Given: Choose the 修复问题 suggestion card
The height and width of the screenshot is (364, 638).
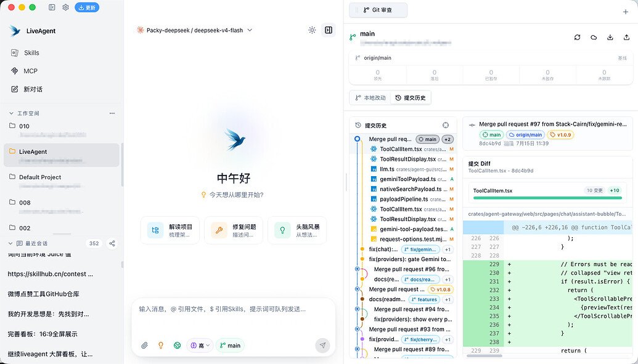Looking at the screenshot, I should (x=234, y=230).
